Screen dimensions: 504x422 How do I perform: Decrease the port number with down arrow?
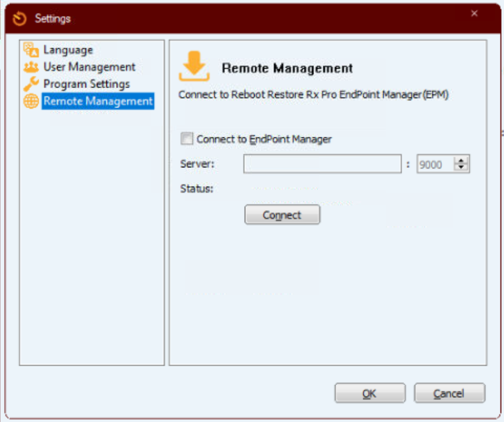[x=461, y=167]
